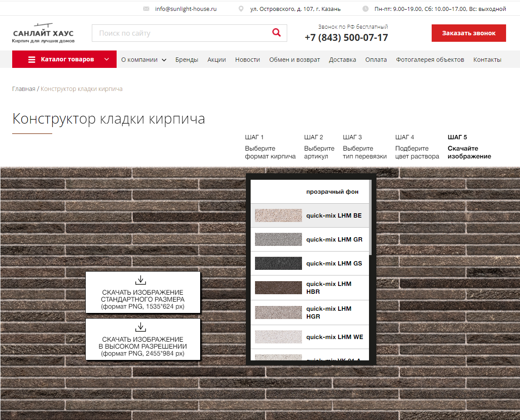
Task: Go to Обмен и возврат
Action: [x=295, y=60]
